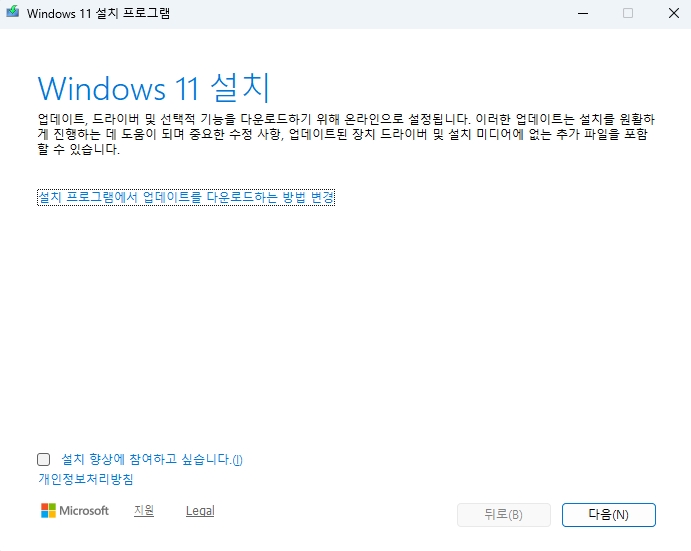Click the four-color Microsoft logo squares
Image resolution: width=691 pixels, height=551 pixels.
[x=48, y=511]
